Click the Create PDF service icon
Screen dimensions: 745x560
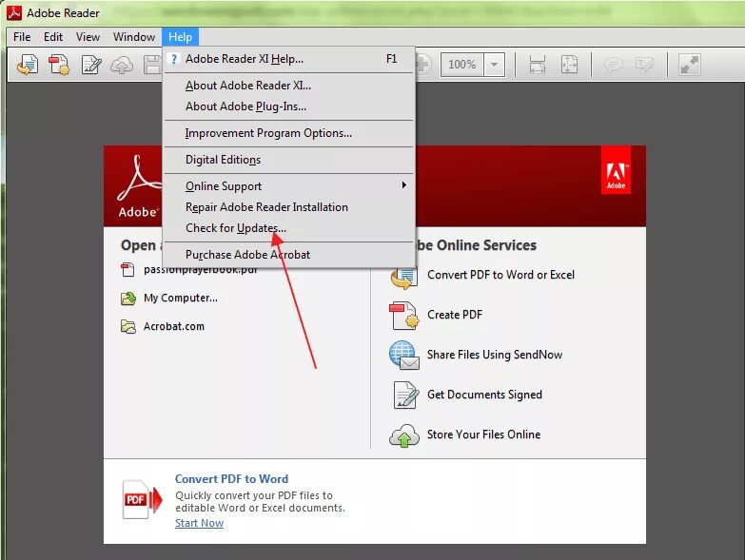(x=404, y=316)
